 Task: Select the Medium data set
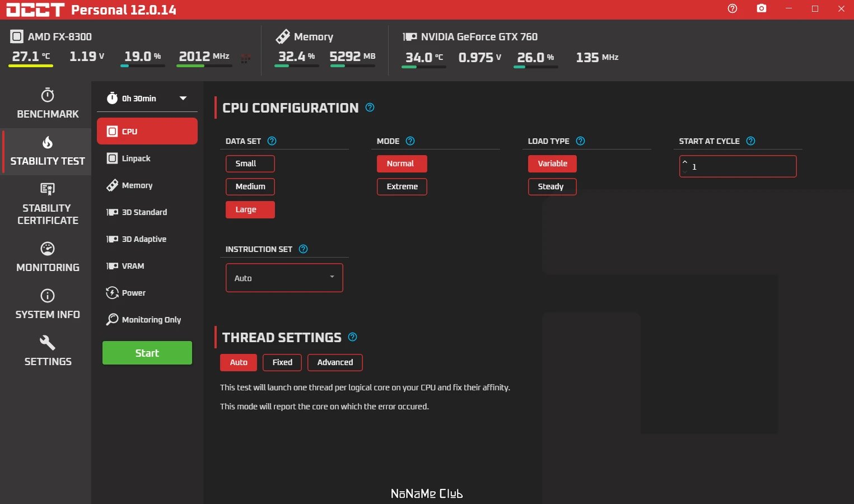(250, 186)
